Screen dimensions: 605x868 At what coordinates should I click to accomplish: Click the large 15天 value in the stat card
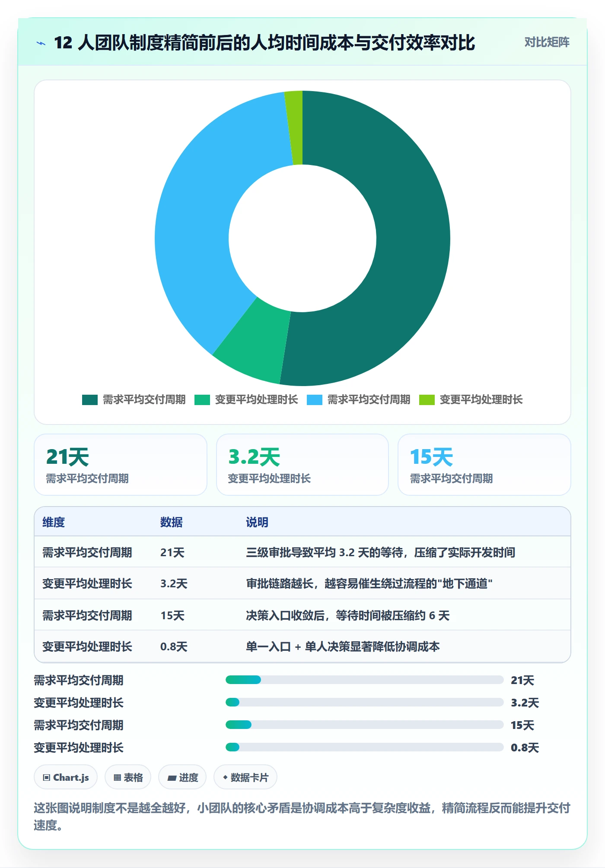431,457
